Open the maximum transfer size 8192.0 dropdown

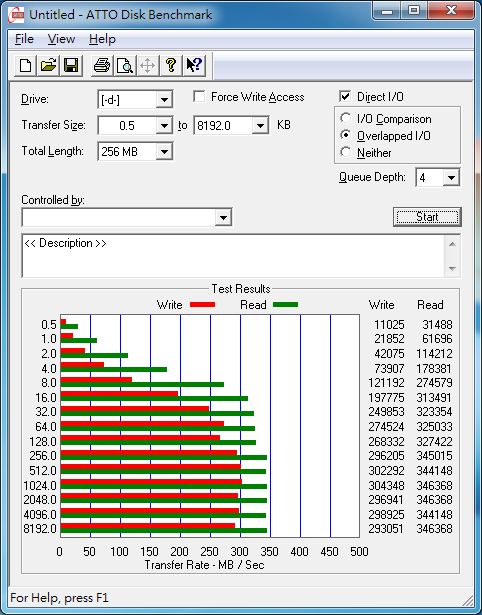[260, 126]
